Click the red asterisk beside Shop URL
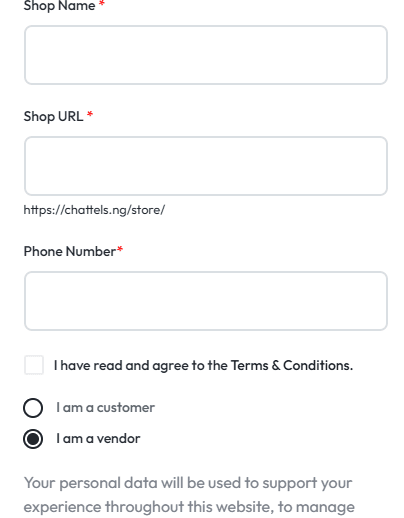The width and height of the screenshot is (404, 518). pos(90,115)
